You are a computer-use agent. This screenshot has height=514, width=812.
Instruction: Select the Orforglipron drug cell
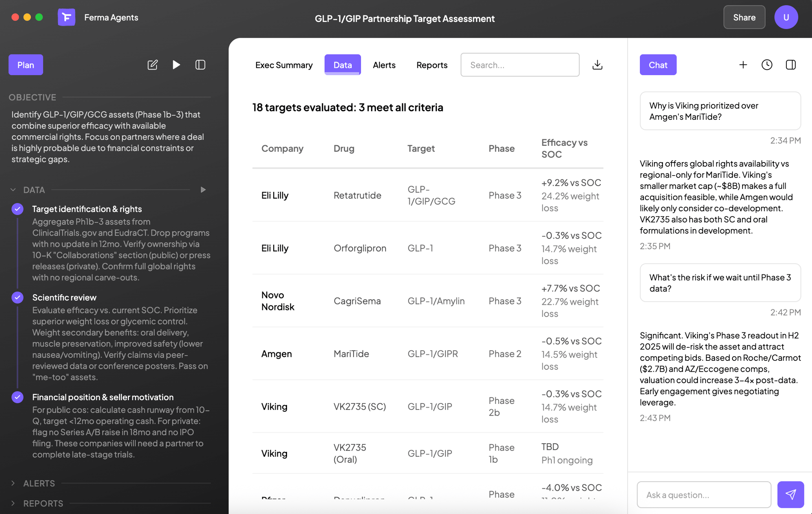pos(360,248)
